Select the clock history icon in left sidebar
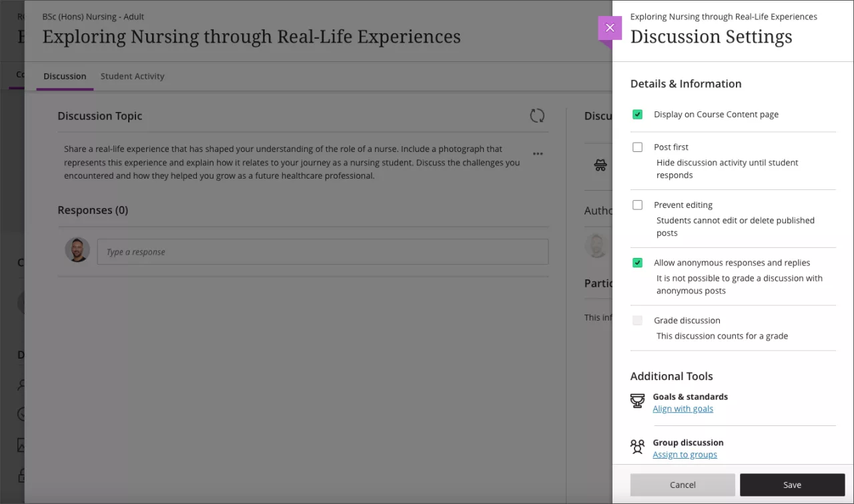854x504 pixels. click(22, 414)
